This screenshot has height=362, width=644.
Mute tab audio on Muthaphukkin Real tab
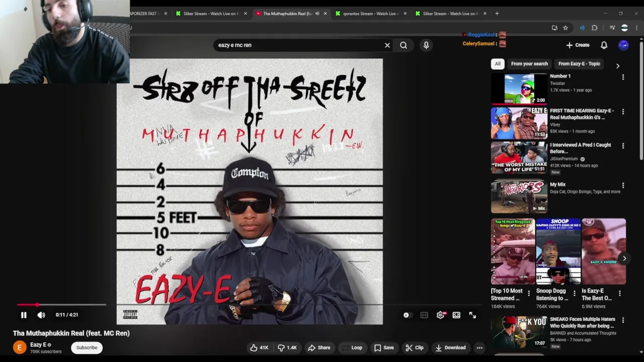[317, 14]
